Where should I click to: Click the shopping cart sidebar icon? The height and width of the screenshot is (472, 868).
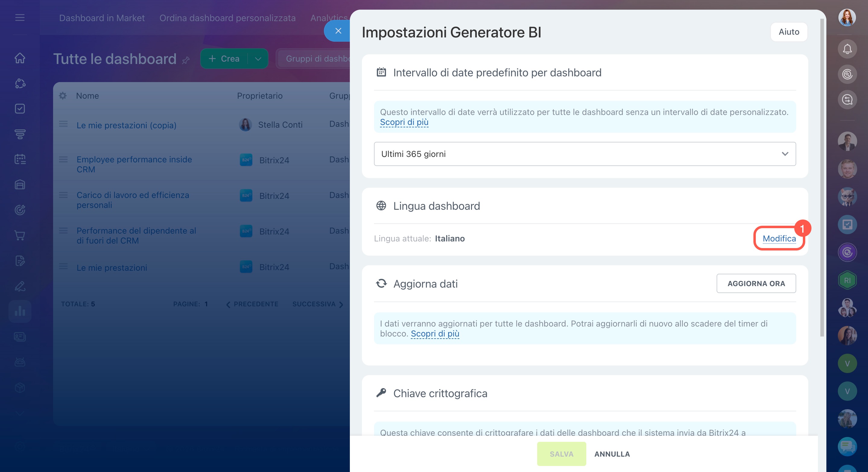[20, 235]
